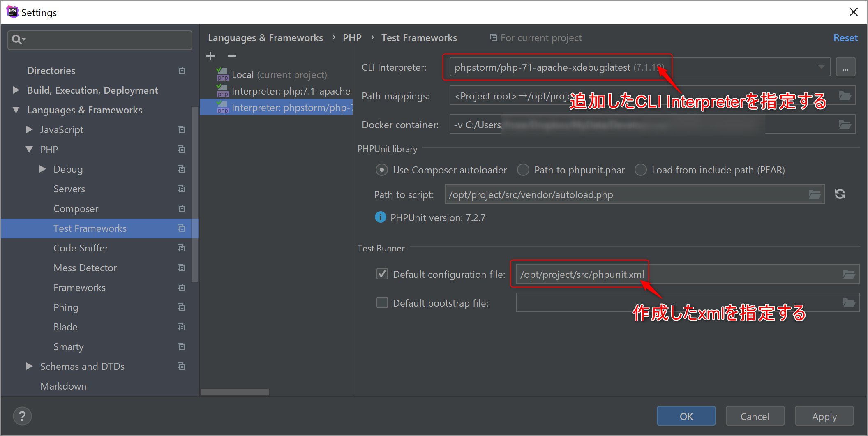Browse Path mappings folder icon
Image resolution: width=868 pixels, height=436 pixels.
[x=845, y=96]
